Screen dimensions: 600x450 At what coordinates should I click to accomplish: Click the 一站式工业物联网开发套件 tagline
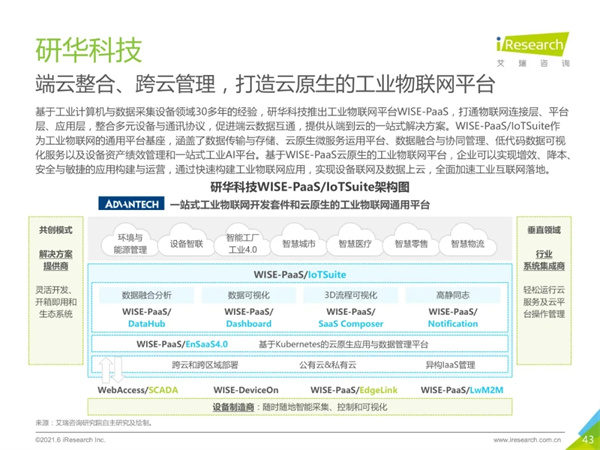300,205
